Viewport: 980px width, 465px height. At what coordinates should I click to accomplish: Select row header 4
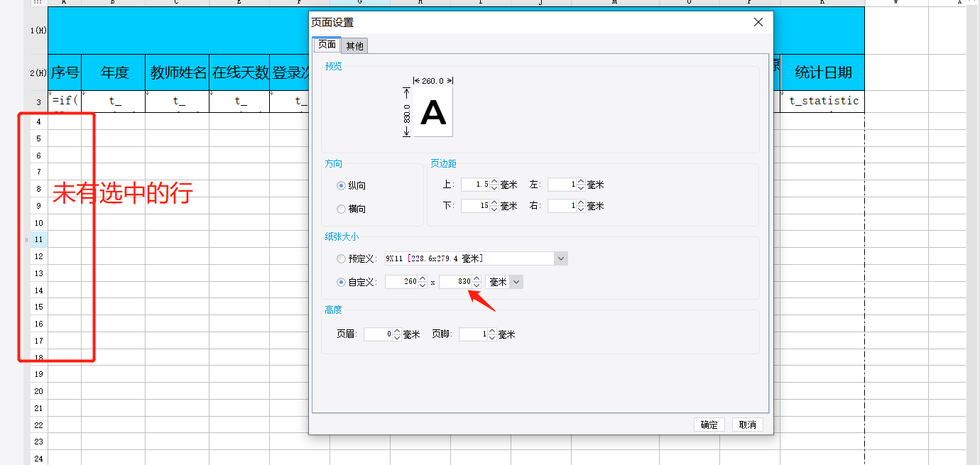pyautogui.click(x=38, y=121)
